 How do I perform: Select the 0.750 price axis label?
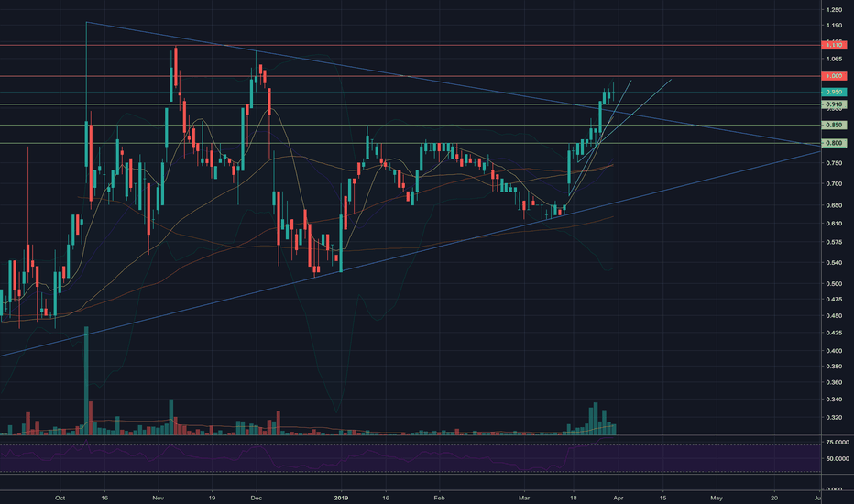pyautogui.click(x=834, y=163)
